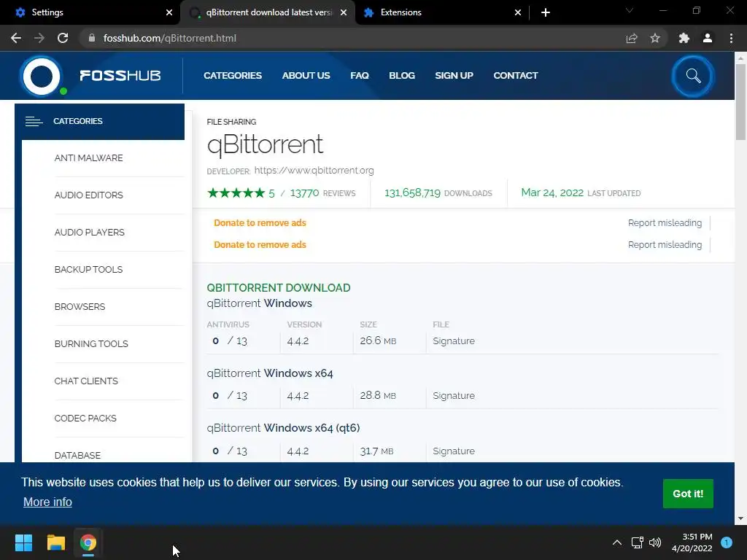Click the FossHub circular logo

pyautogui.click(x=42, y=76)
